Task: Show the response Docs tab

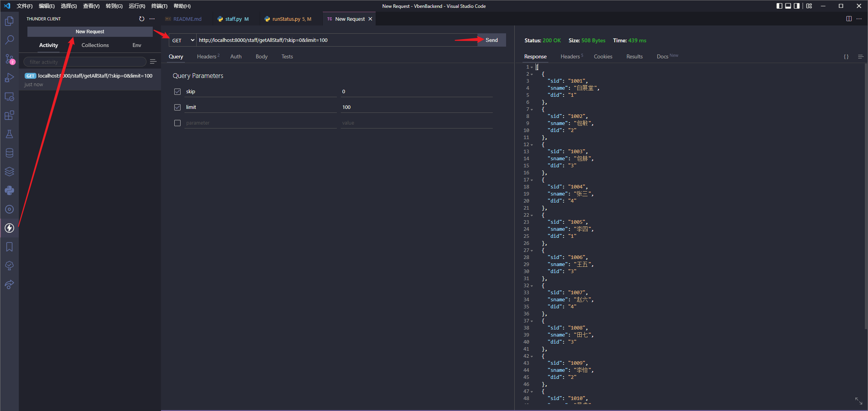Action: 667,56
